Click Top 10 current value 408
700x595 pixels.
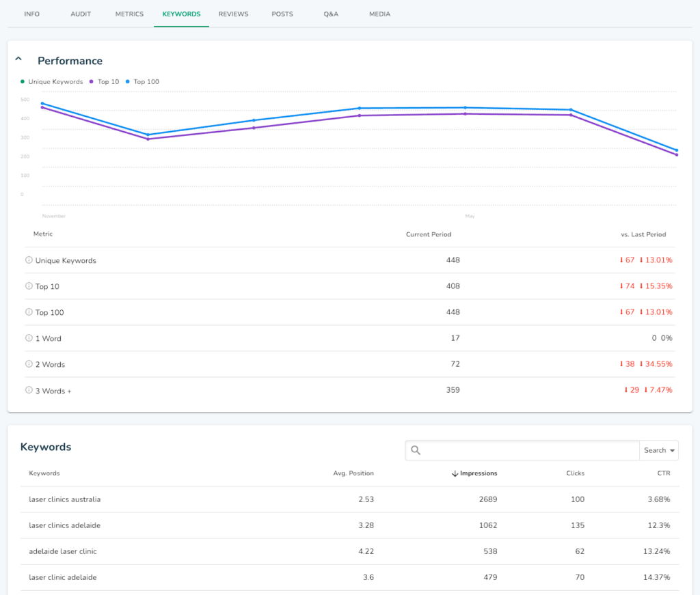(x=453, y=286)
